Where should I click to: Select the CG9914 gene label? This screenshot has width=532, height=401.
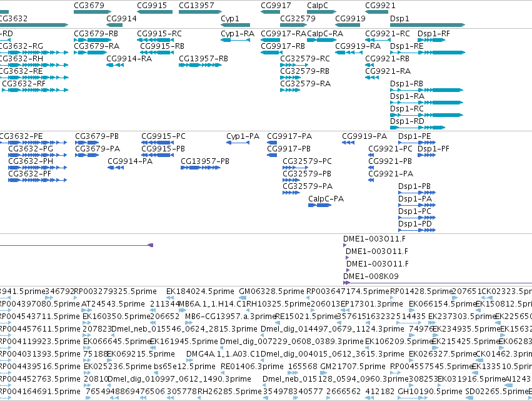tap(121, 18)
